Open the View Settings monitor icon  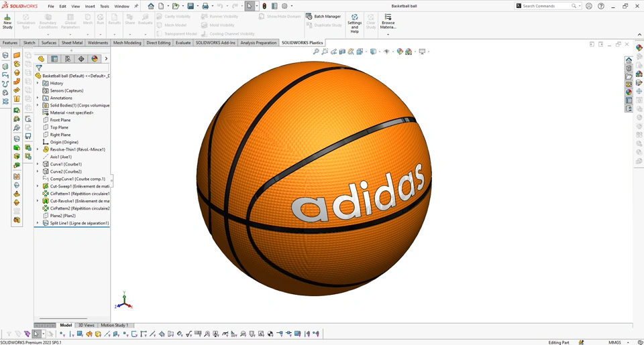click(x=422, y=52)
